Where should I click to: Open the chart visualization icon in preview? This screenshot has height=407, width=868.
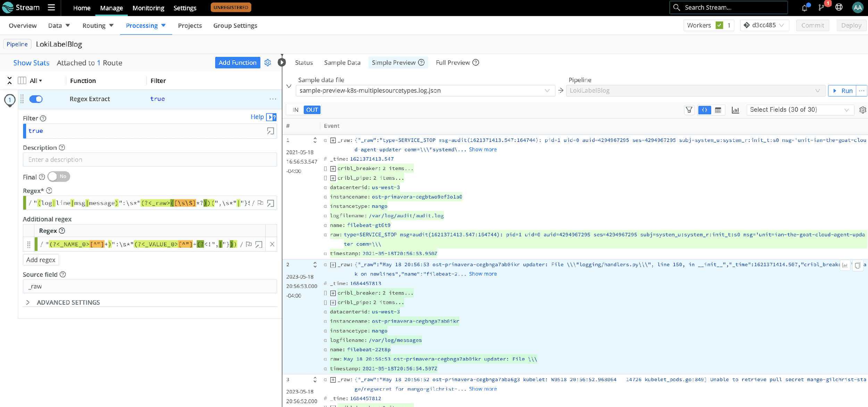pos(735,110)
